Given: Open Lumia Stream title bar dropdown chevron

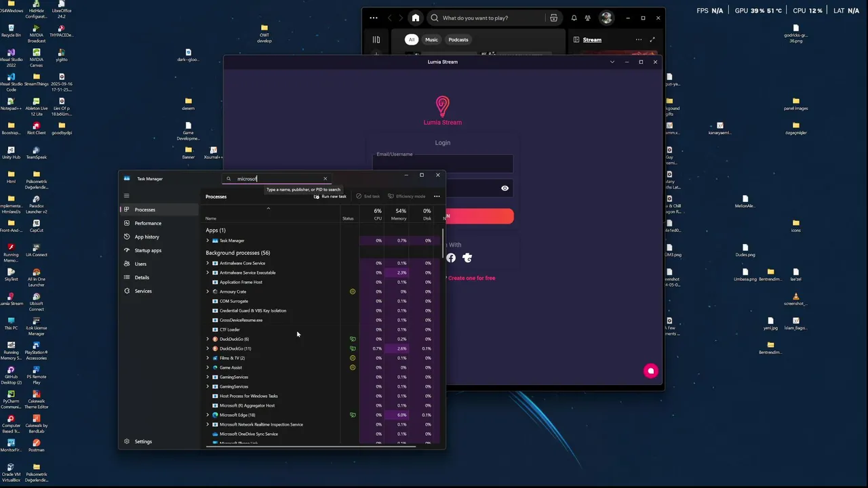Looking at the screenshot, I should pos(612,62).
